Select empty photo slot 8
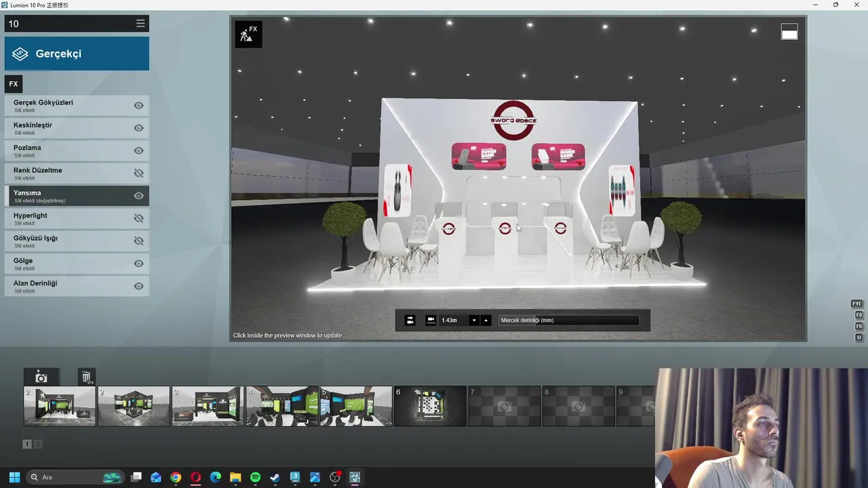 578,406
